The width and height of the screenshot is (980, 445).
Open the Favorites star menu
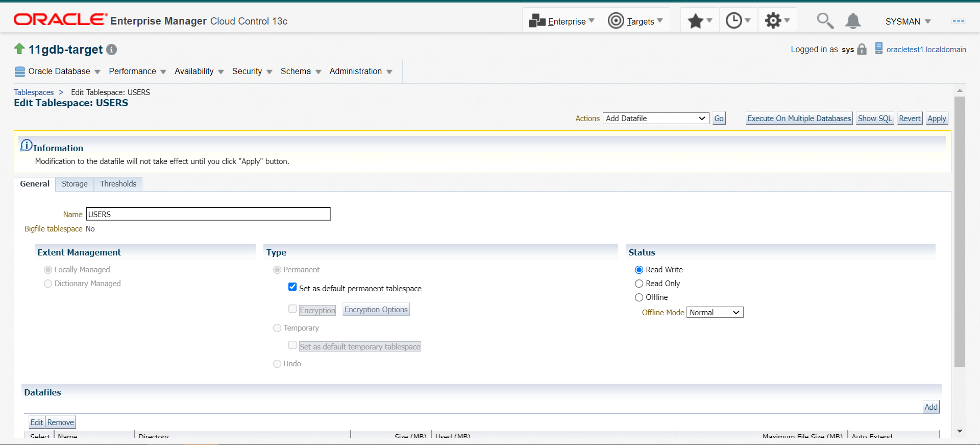tap(695, 21)
